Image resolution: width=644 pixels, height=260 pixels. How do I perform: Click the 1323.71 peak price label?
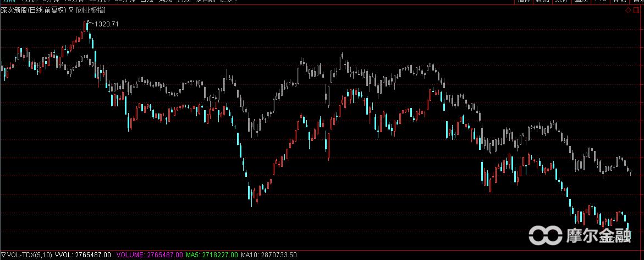click(106, 24)
